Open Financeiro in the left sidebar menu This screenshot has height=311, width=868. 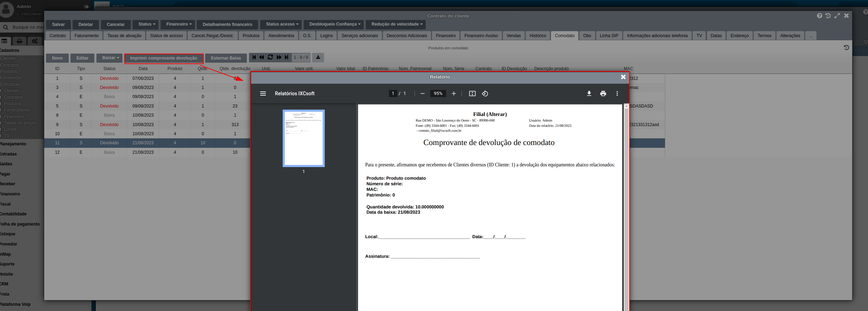click(x=10, y=194)
